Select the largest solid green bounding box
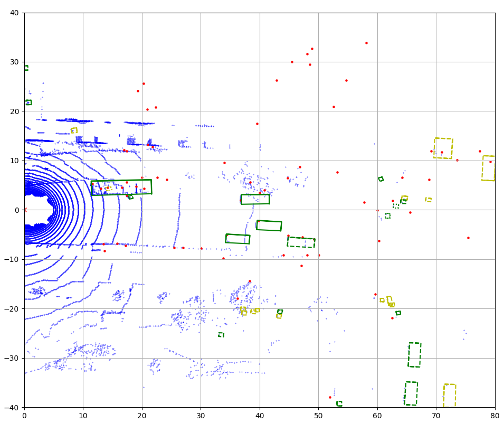 pyautogui.click(x=121, y=187)
